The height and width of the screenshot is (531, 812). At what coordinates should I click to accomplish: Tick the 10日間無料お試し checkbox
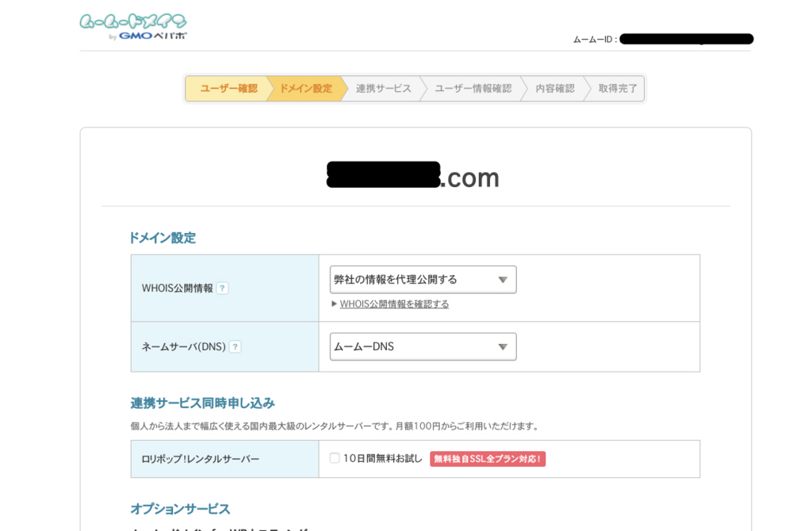pyautogui.click(x=335, y=458)
